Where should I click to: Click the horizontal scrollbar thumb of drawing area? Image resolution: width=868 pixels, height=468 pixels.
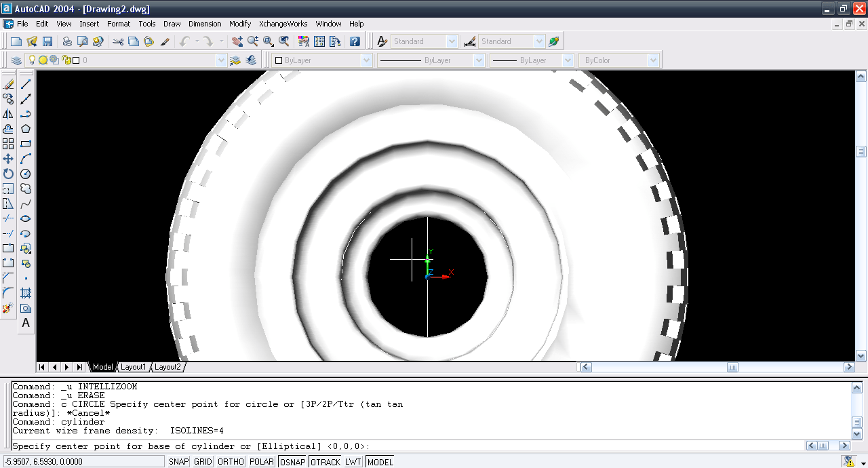point(732,367)
